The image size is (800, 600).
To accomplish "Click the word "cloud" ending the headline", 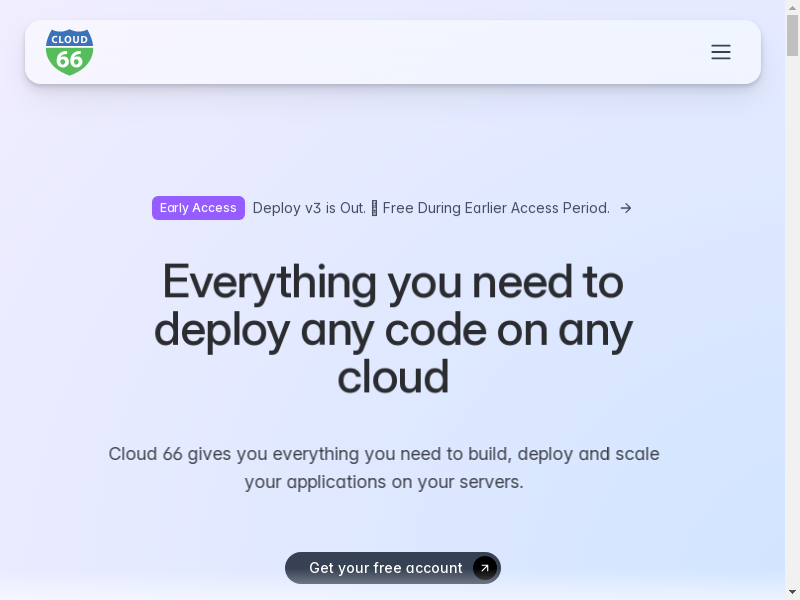I will pos(392,378).
